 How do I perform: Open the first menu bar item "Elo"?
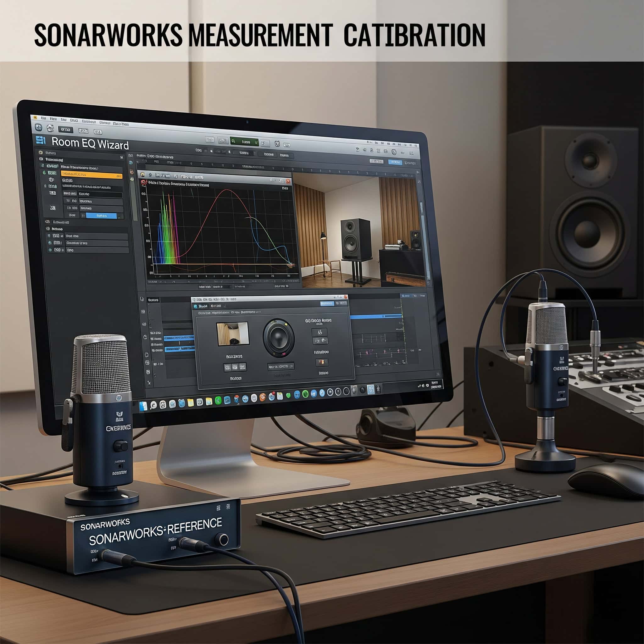pos(43,118)
